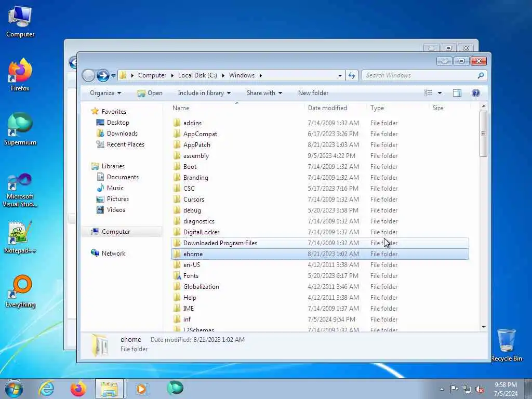
Task: Go forward with the Forward arrow button
Action: (x=103, y=75)
